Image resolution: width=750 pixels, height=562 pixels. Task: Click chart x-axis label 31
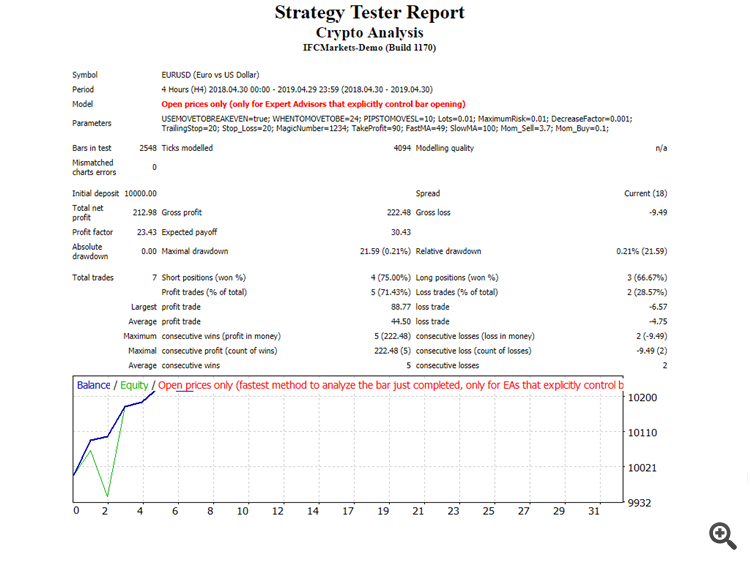tap(594, 511)
